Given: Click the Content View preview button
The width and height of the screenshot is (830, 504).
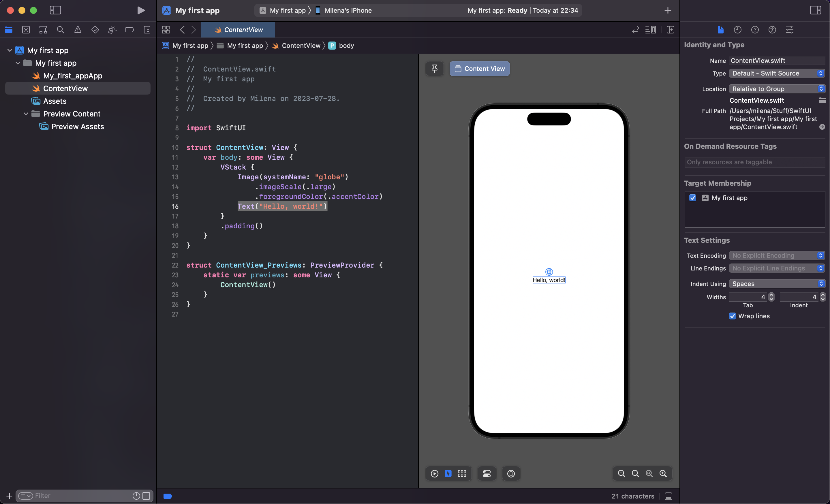Looking at the screenshot, I should tap(479, 69).
